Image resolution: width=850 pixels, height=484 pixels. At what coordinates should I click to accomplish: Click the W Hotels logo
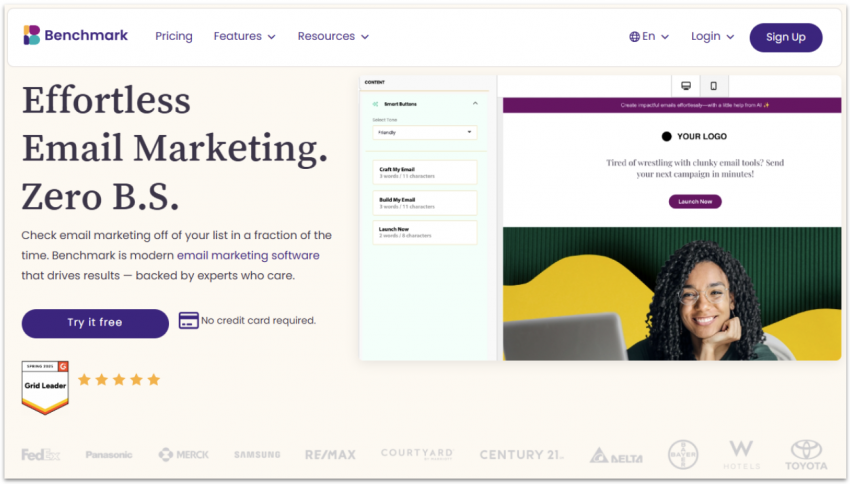coord(741,455)
